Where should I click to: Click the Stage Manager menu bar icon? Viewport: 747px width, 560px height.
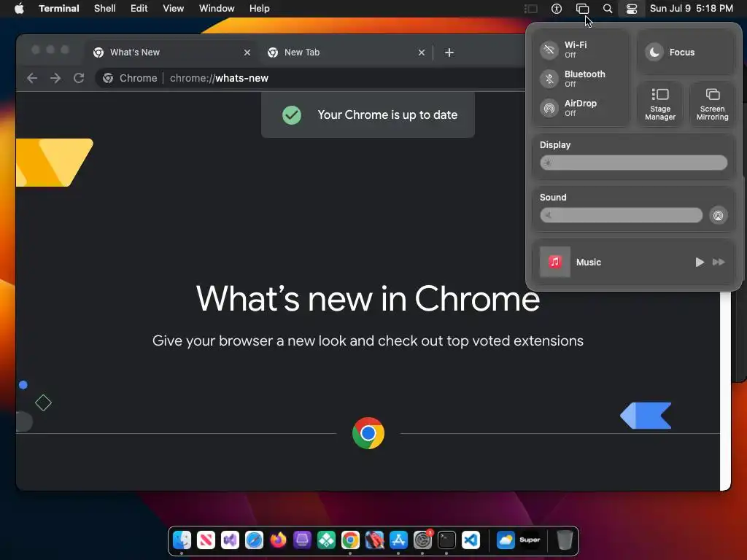[x=531, y=9]
